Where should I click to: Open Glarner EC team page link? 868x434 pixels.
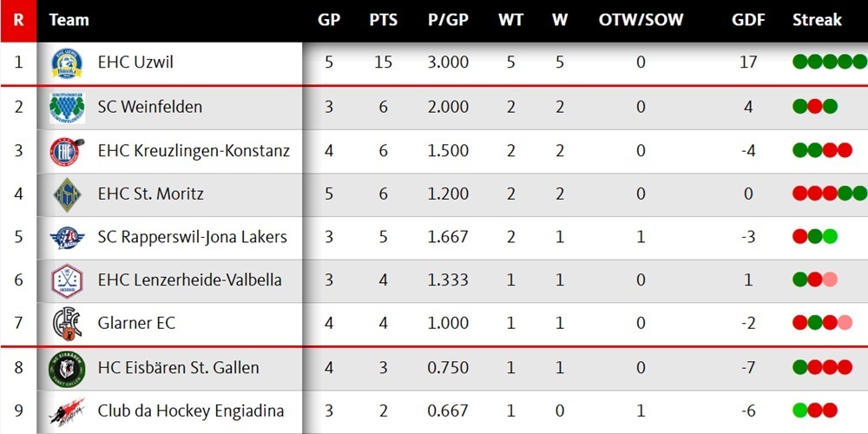coord(136,324)
